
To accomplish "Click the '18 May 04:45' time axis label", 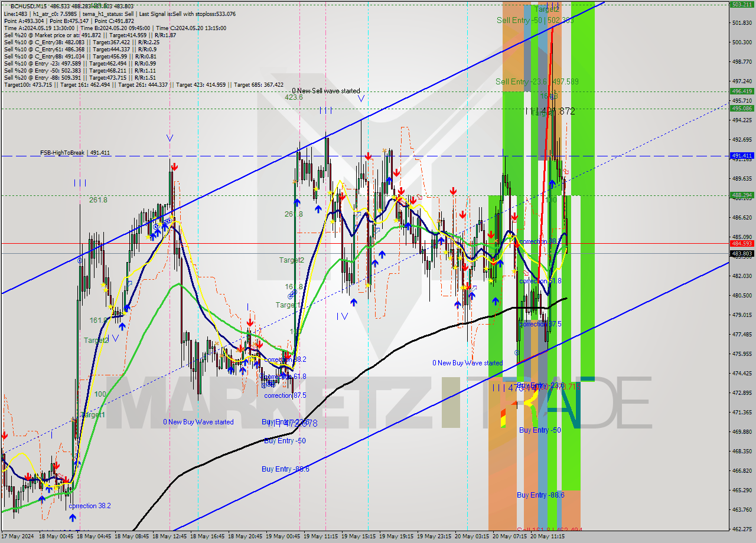I will [x=94, y=537].
